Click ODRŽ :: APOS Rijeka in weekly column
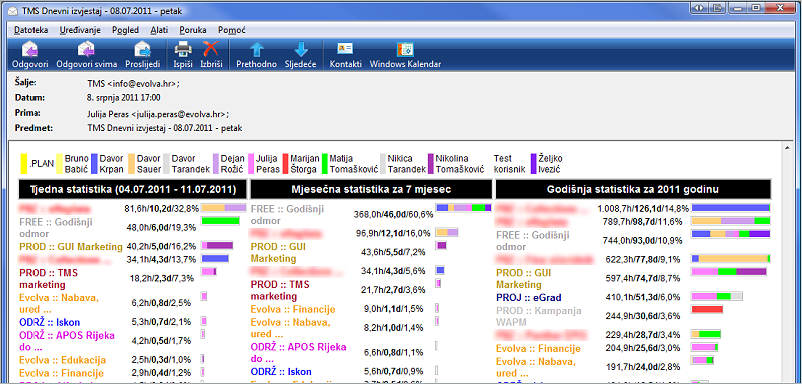802x384 pixels. click(67, 341)
